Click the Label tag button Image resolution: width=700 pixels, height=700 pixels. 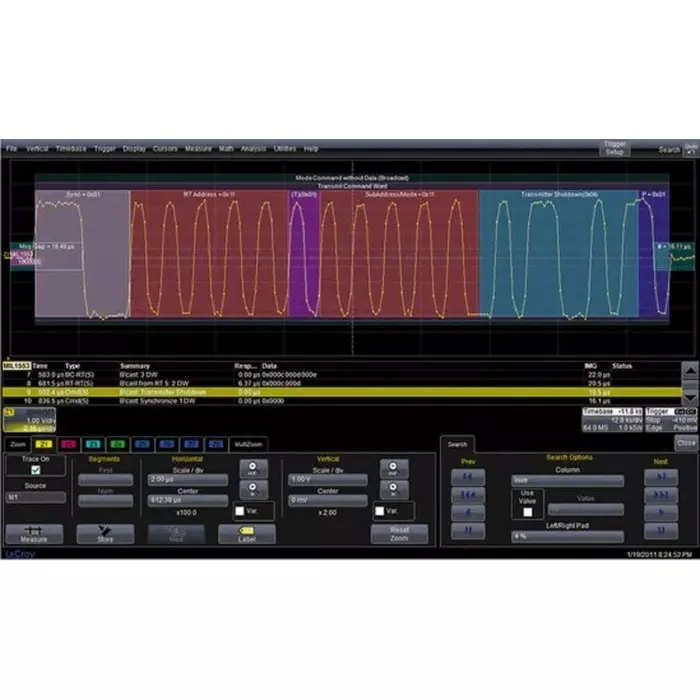point(246,534)
